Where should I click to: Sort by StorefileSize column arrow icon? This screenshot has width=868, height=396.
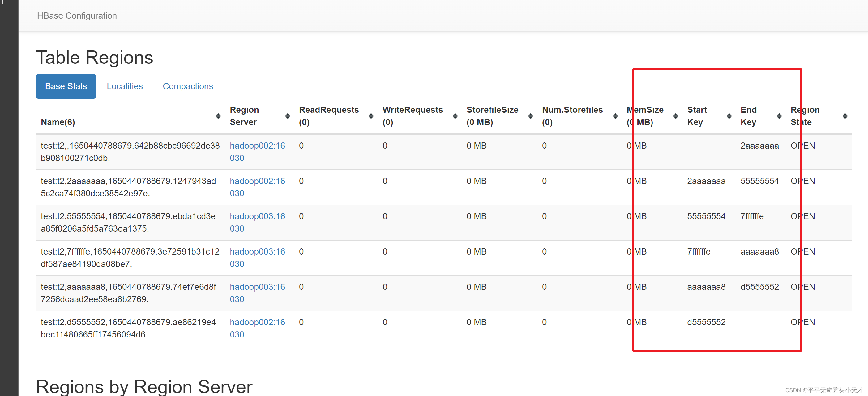pos(530,116)
